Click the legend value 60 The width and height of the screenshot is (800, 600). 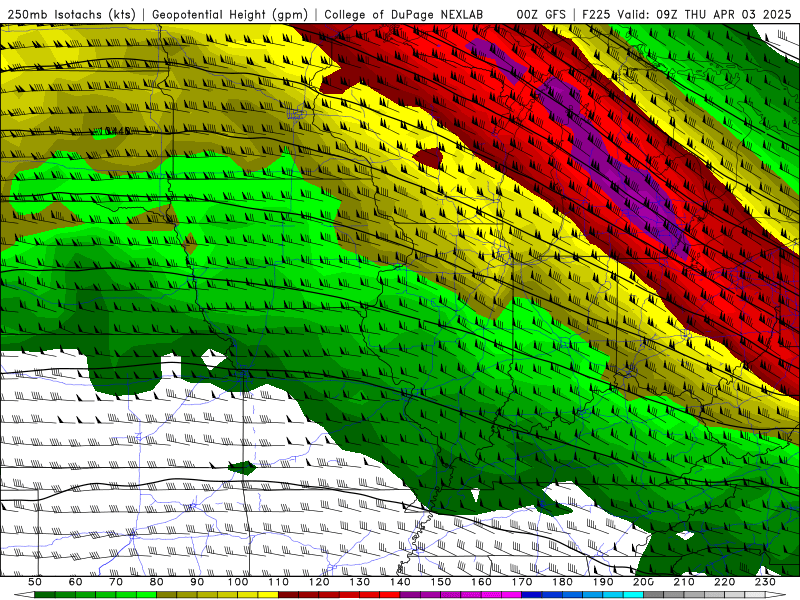tap(75, 582)
